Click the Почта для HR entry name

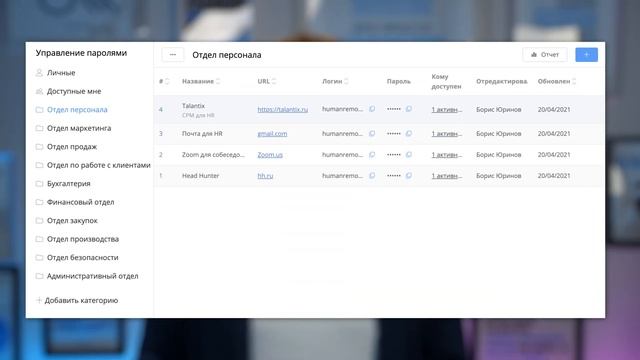point(202,133)
